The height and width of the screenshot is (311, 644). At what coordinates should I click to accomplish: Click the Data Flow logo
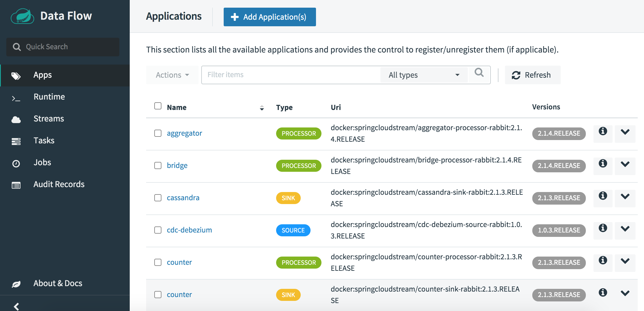22,16
